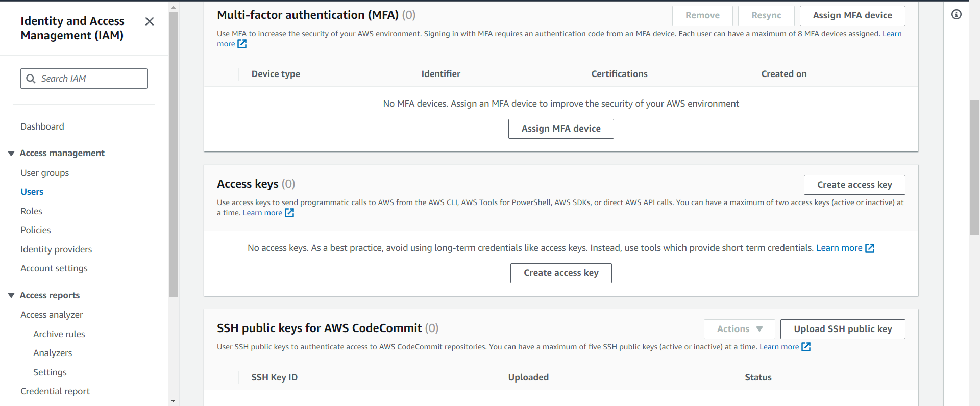980x406 pixels.
Task: Close the IAM navigation panel
Action: [x=150, y=21]
